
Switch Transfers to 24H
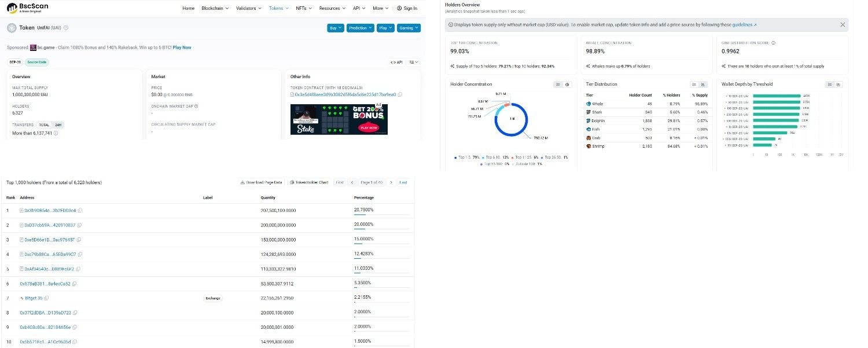click(x=58, y=125)
